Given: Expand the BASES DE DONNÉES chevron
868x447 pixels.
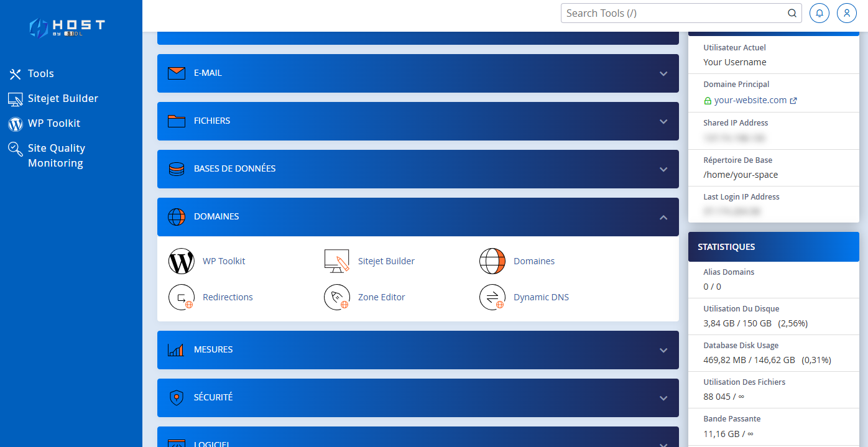Looking at the screenshot, I should pyautogui.click(x=663, y=169).
